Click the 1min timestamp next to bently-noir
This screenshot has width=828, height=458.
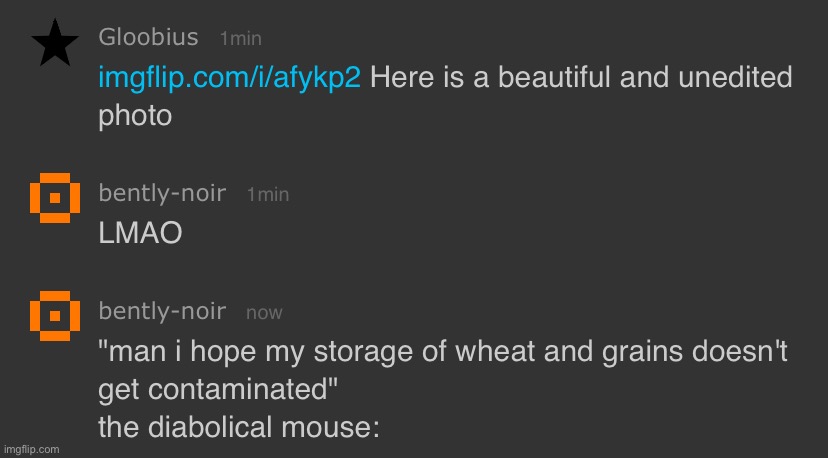tap(267, 194)
